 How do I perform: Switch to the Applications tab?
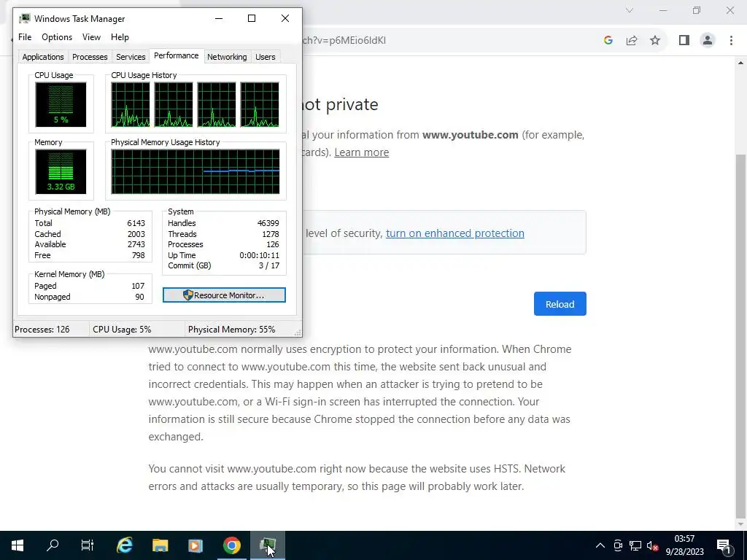point(43,57)
